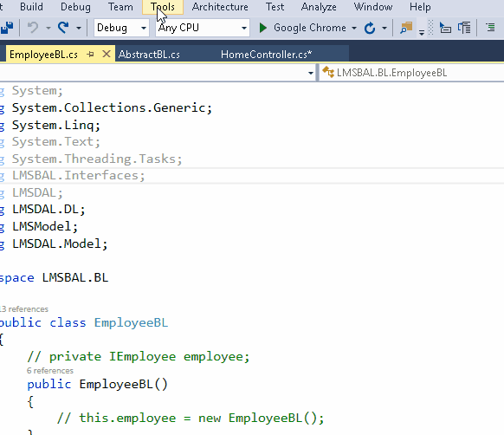This screenshot has height=435, width=504.
Task: Select the EmployeeBL.cs tab
Action: 43,55
